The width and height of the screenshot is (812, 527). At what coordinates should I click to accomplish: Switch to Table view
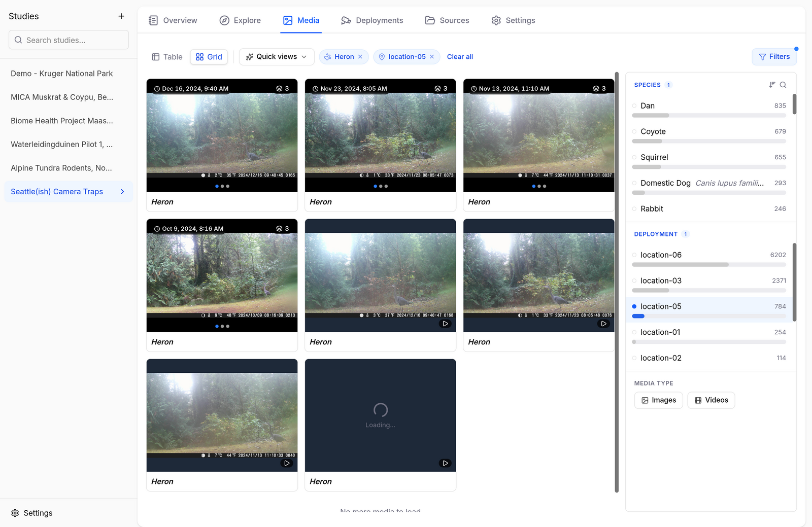point(167,57)
